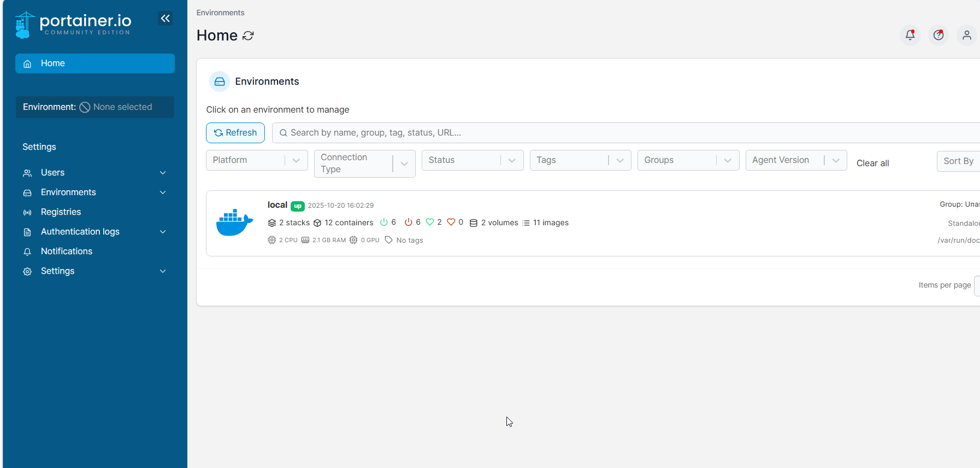980x468 pixels.
Task: Click the Refresh button
Action: (x=235, y=133)
